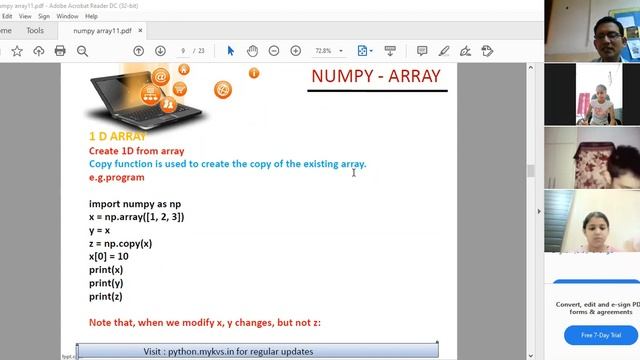
Task: Switch to the Home tab
Action: coord(6,31)
